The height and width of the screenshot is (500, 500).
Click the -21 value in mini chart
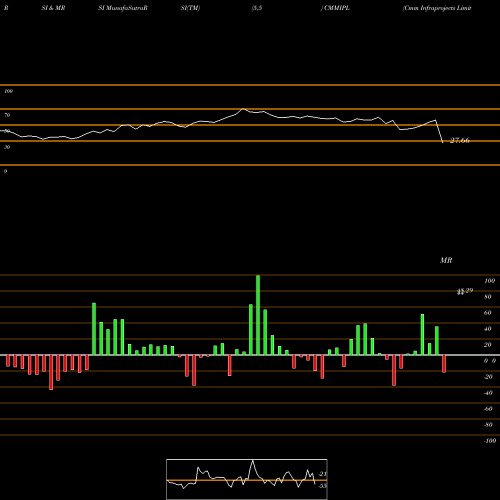(322, 474)
